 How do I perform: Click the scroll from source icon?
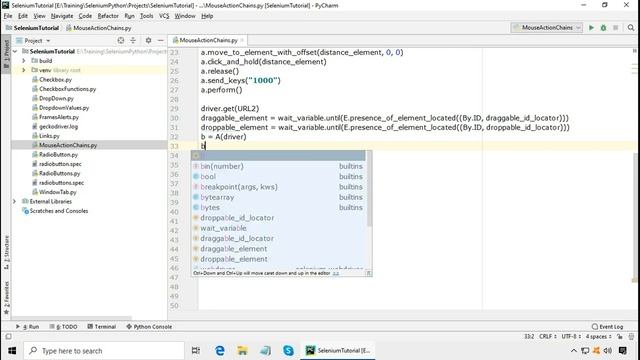(x=121, y=40)
